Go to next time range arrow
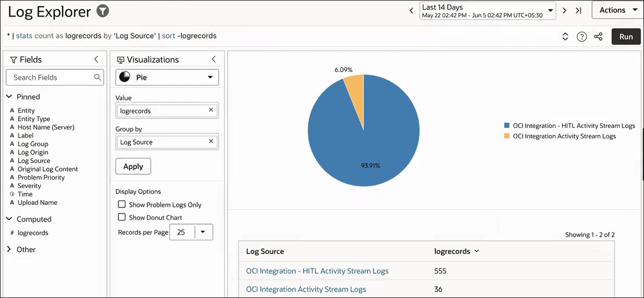 click(x=564, y=10)
